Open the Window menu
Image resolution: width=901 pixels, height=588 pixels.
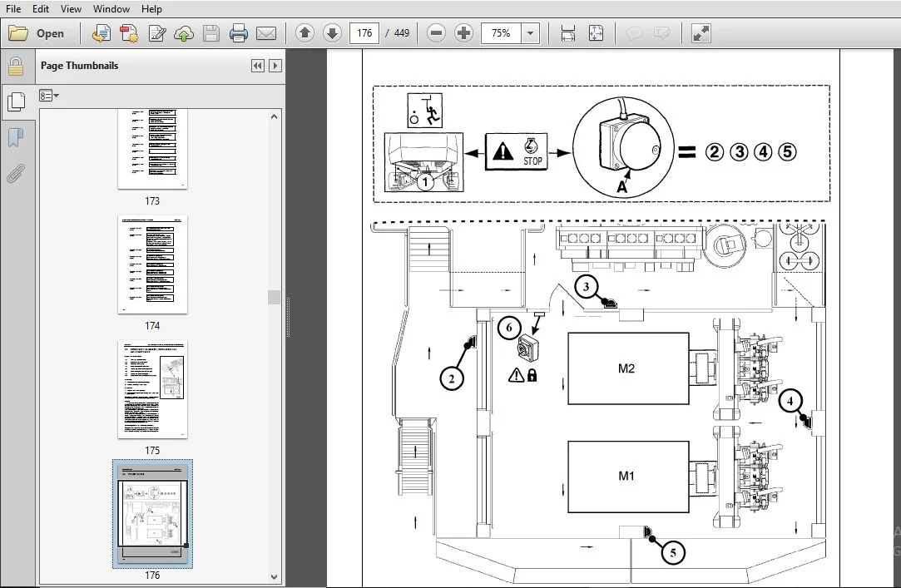(x=111, y=8)
